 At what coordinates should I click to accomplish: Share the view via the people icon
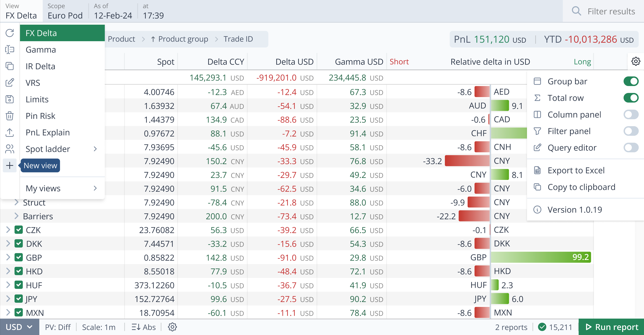click(x=9, y=149)
